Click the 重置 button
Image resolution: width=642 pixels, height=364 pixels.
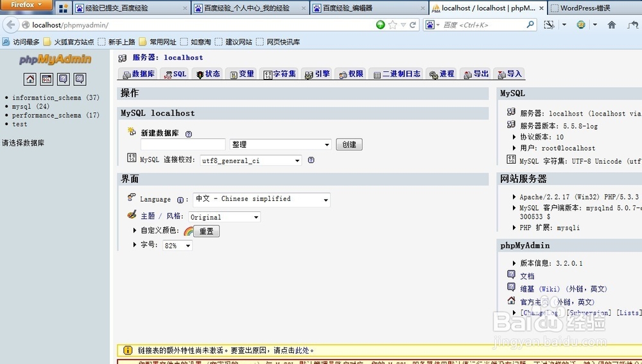(206, 231)
